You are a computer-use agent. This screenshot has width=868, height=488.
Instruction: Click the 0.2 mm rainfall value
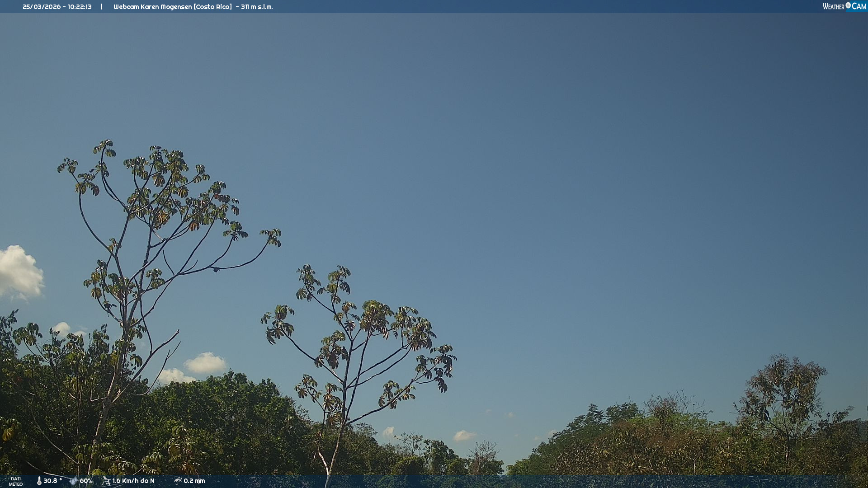pyautogui.click(x=194, y=481)
